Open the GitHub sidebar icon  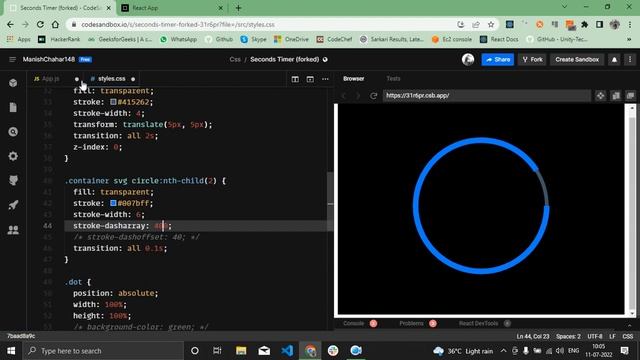point(13,180)
